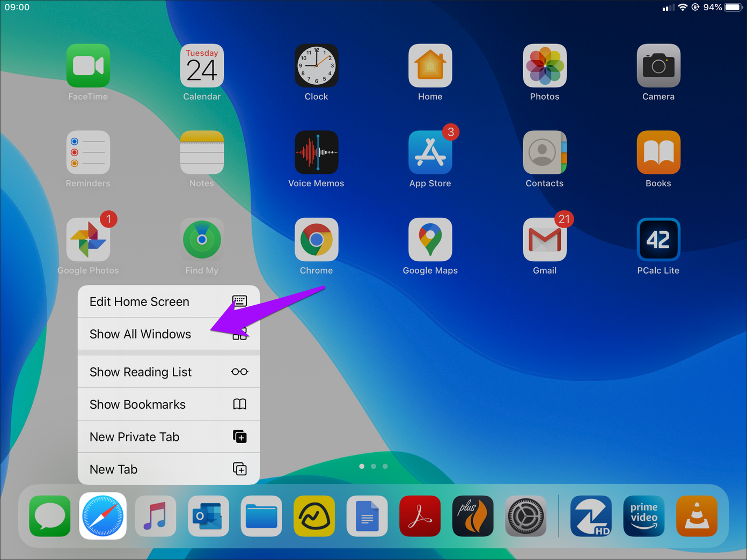Select "Show Bookmarks"
Screen dimensions: 747x560
[x=137, y=404]
